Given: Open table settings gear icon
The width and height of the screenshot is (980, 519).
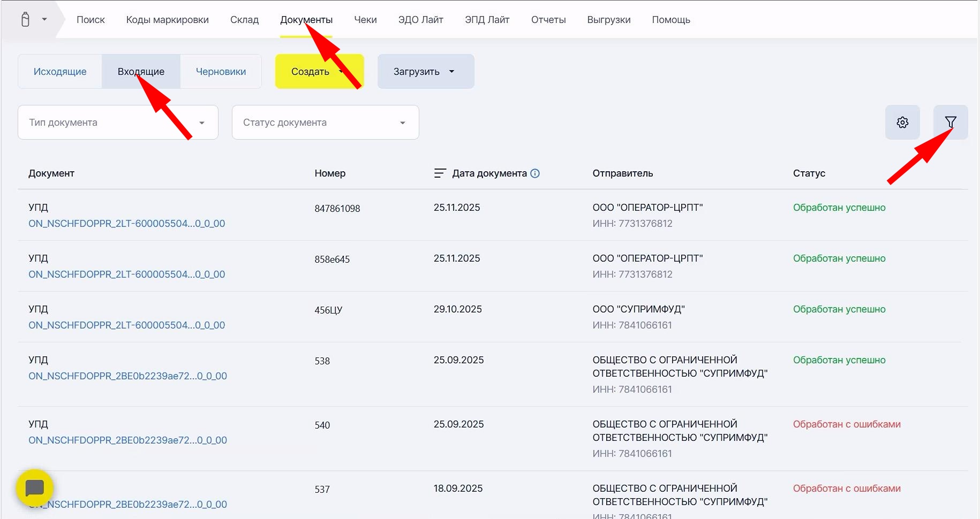Looking at the screenshot, I should [x=902, y=123].
